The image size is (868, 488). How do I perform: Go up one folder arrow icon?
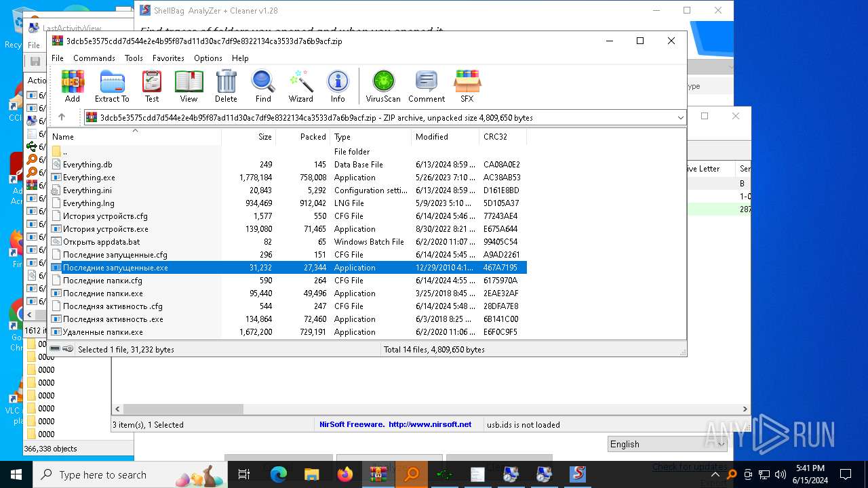tap(62, 117)
